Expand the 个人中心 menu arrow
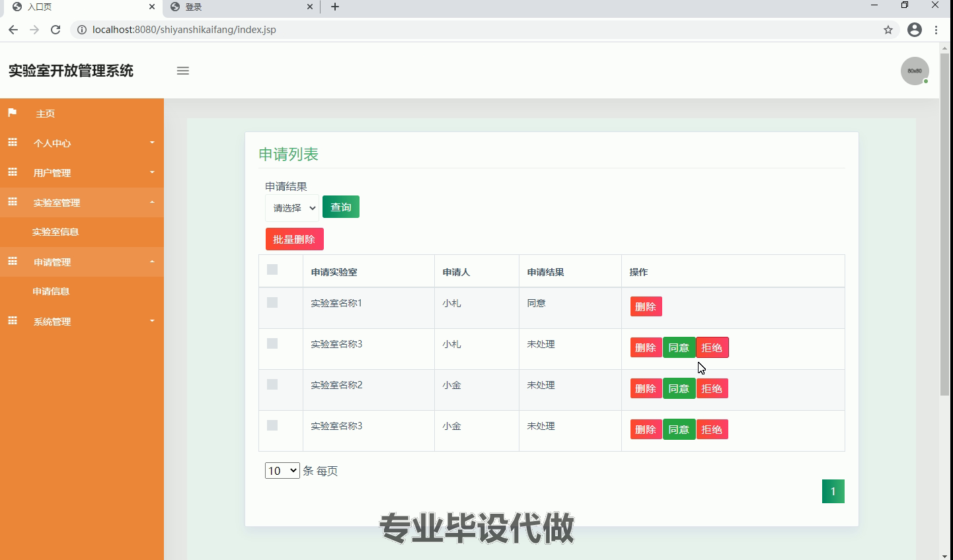This screenshot has height=560, width=953. 152,143
